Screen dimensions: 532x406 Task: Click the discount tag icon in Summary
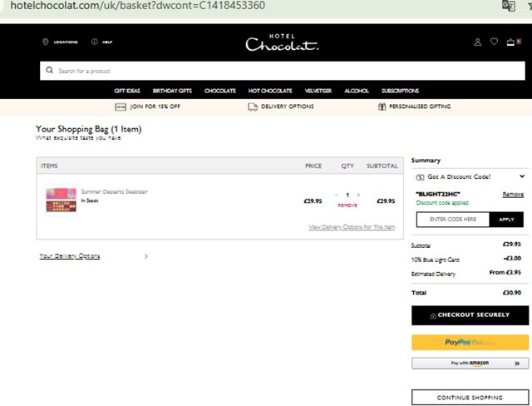pos(420,177)
